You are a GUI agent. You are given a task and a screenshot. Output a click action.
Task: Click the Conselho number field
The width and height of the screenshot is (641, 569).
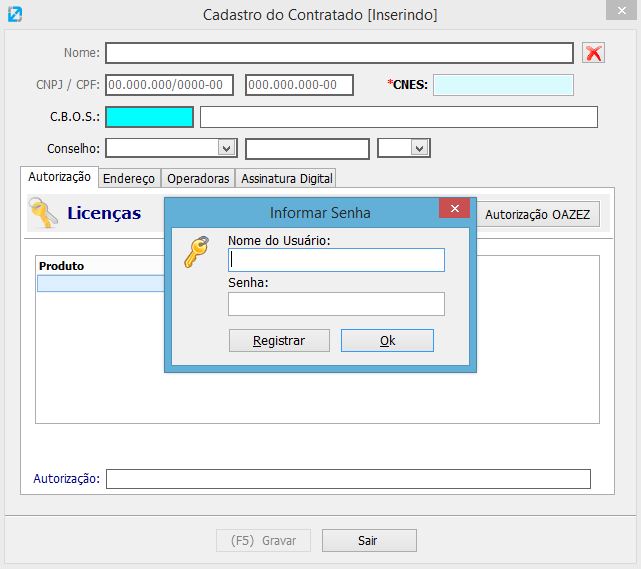coord(307,149)
